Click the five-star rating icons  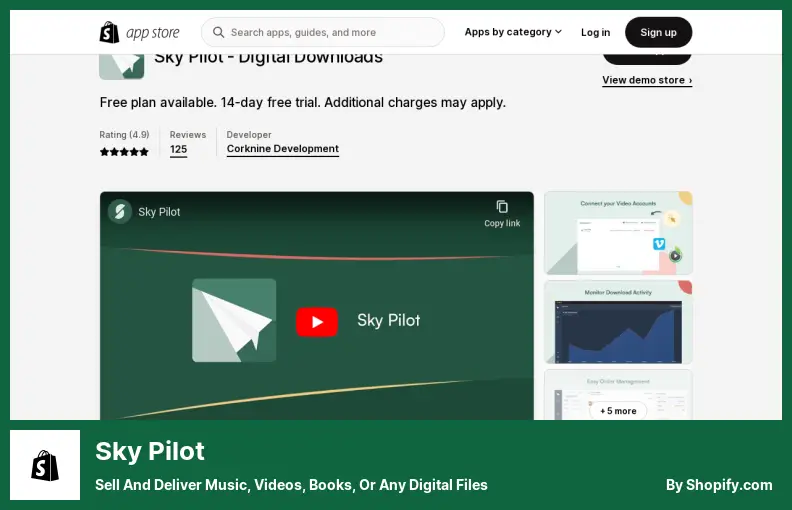(x=124, y=151)
